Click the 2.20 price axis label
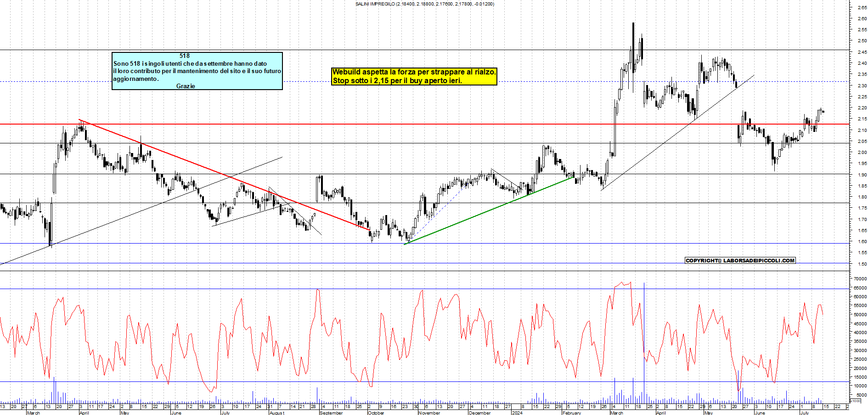Viewport: 868px width, 415px height. pos(862,108)
